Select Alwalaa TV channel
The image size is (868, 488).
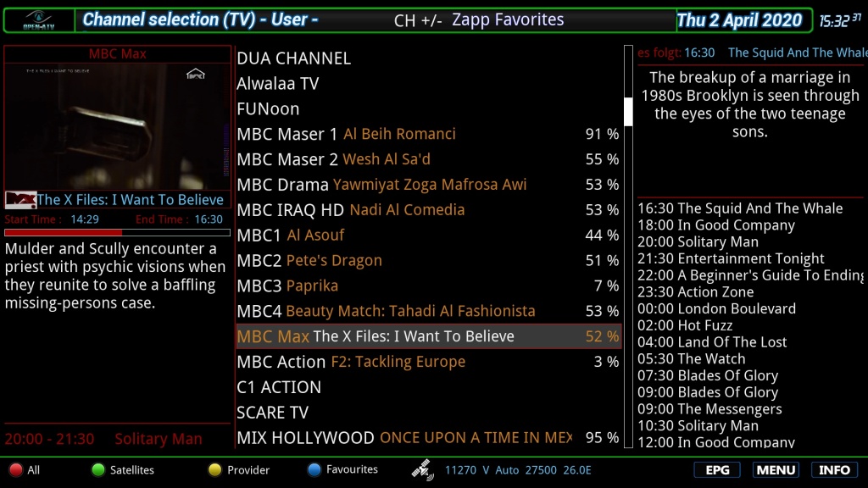[428, 84]
